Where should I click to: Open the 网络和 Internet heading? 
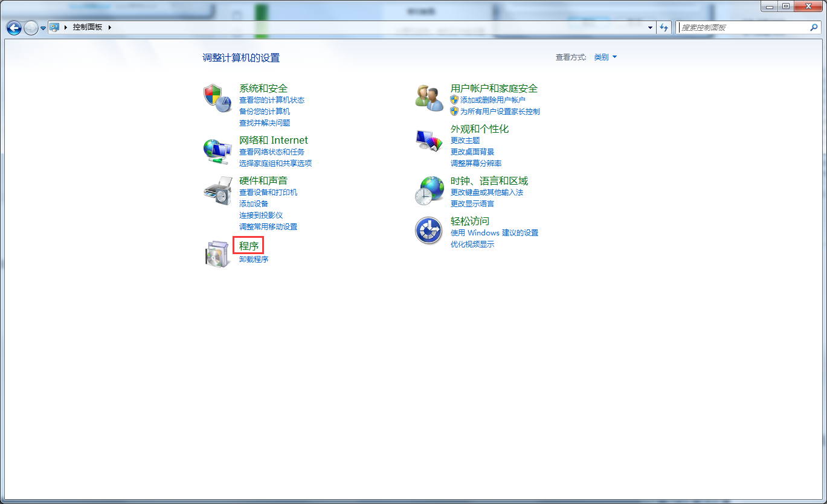click(x=274, y=140)
